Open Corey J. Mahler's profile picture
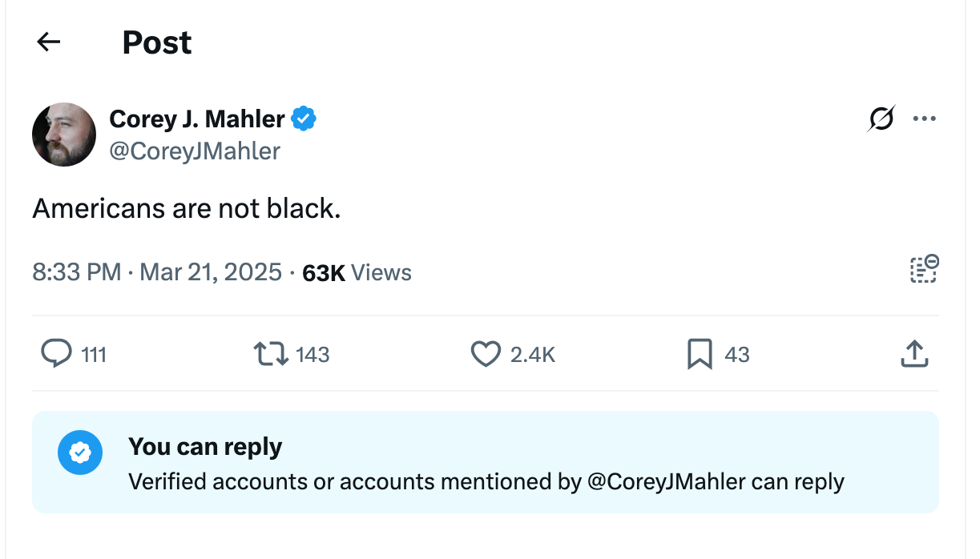Image resolution: width=980 pixels, height=559 pixels. pos(64,134)
